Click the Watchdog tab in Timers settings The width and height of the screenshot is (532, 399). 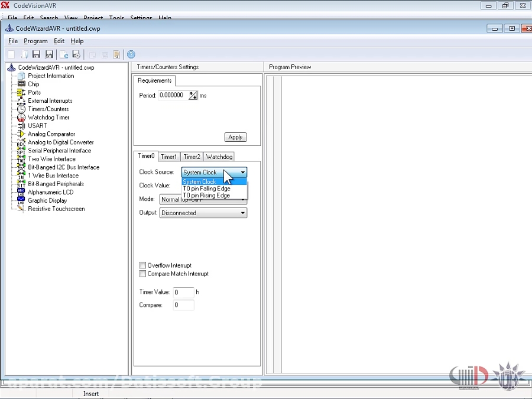(219, 156)
